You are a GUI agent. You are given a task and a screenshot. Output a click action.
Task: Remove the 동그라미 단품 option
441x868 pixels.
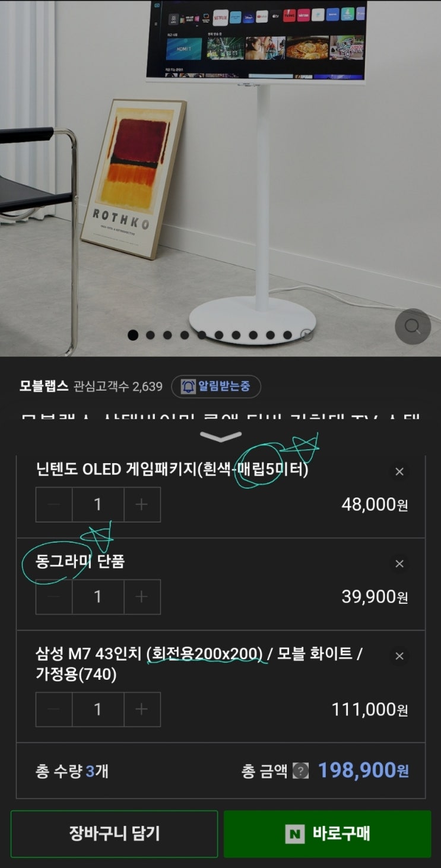click(399, 563)
